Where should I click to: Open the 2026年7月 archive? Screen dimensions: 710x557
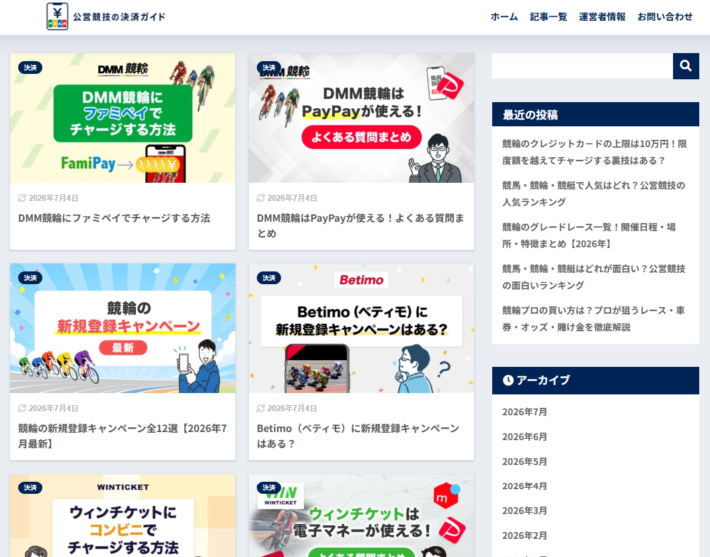pos(524,412)
